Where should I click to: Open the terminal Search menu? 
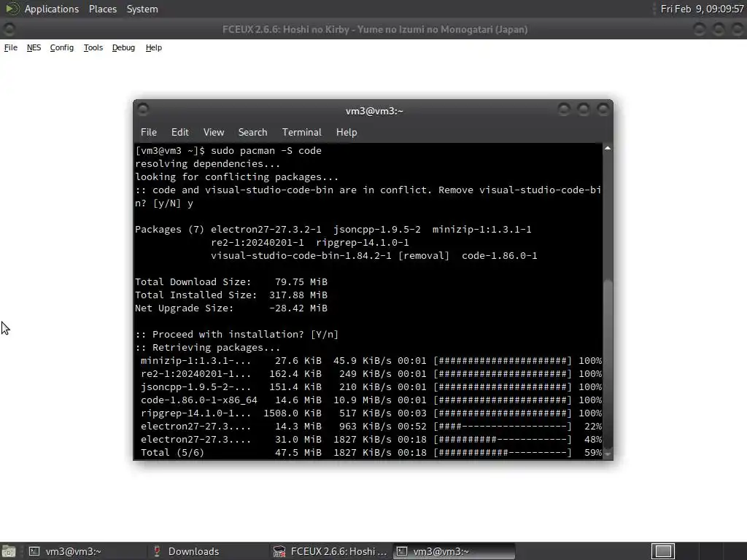(x=252, y=133)
